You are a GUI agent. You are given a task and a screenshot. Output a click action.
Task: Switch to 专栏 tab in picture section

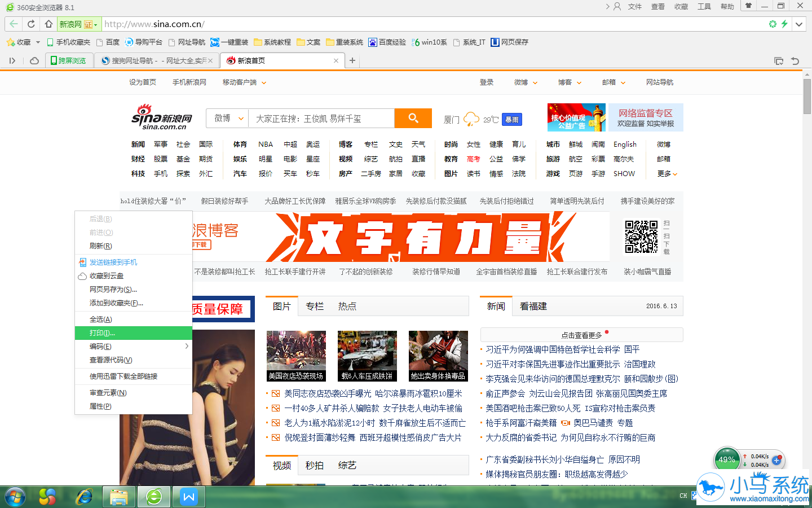315,306
